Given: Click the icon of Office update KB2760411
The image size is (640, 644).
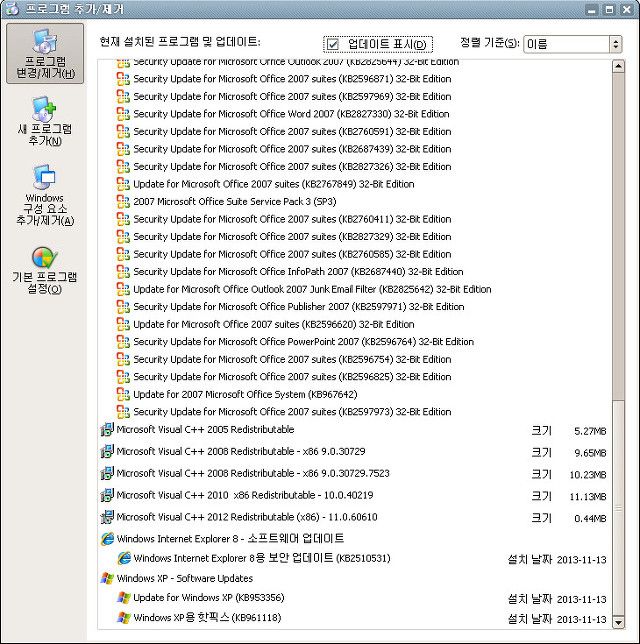Looking at the screenshot, I should tap(123, 219).
